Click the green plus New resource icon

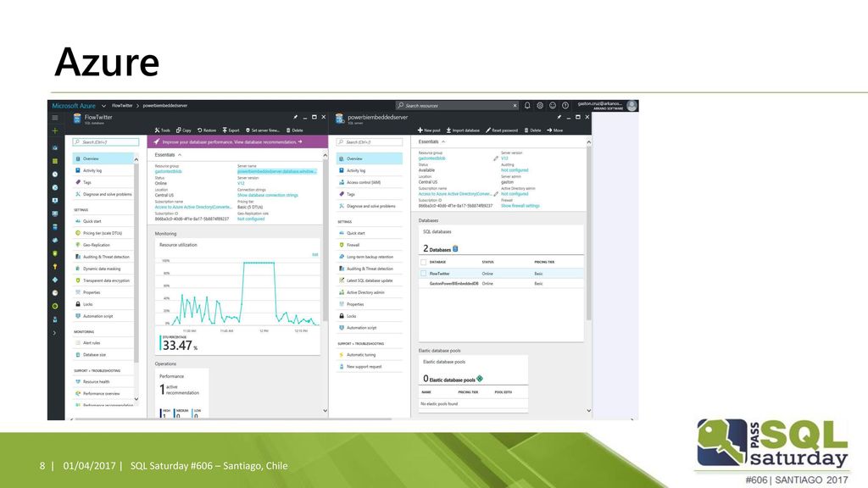point(55,131)
